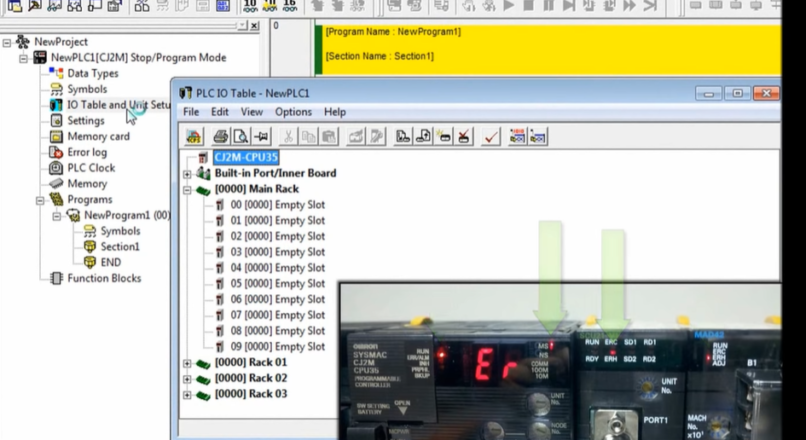The height and width of the screenshot is (440, 806).
Task: Click the '16' monitor format icon in toolbar
Action: 289,6
